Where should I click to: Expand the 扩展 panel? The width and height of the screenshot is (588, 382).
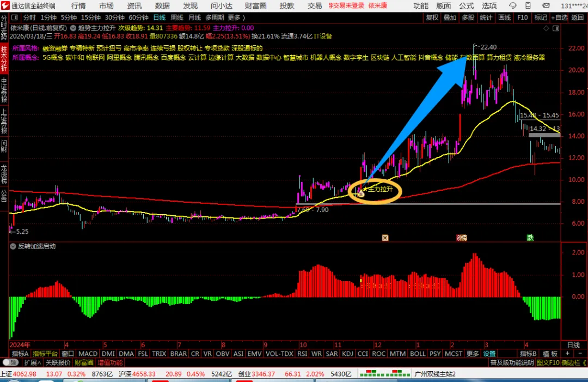pos(33,363)
